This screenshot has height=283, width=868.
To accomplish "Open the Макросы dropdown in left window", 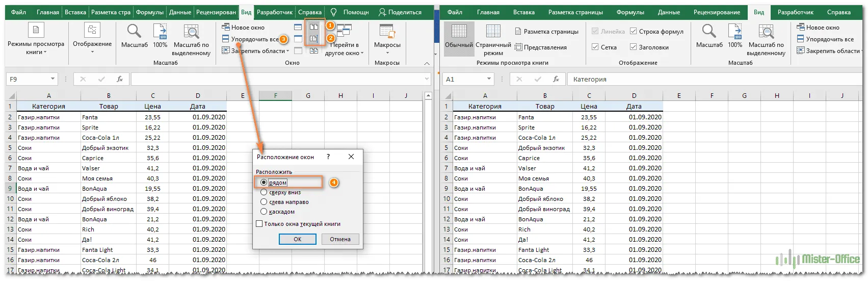I will click(387, 39).
